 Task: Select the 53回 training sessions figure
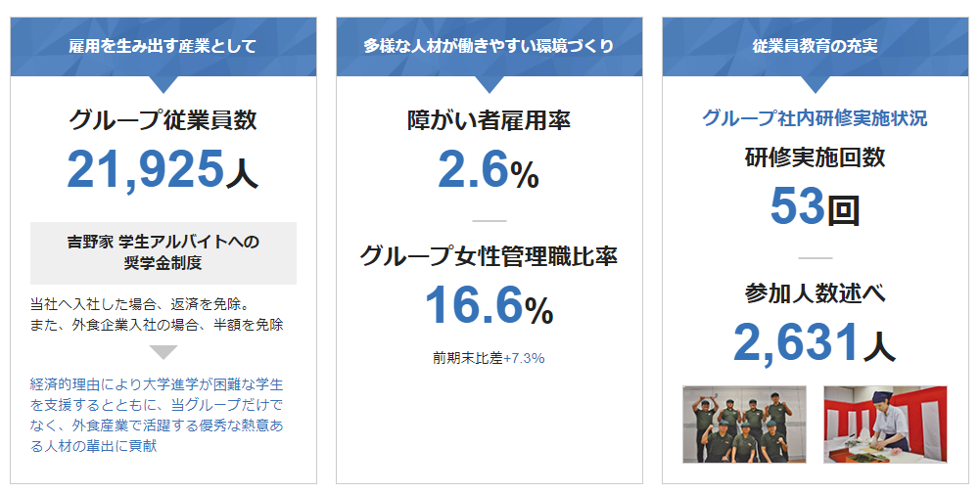click(x=815, y=207)
